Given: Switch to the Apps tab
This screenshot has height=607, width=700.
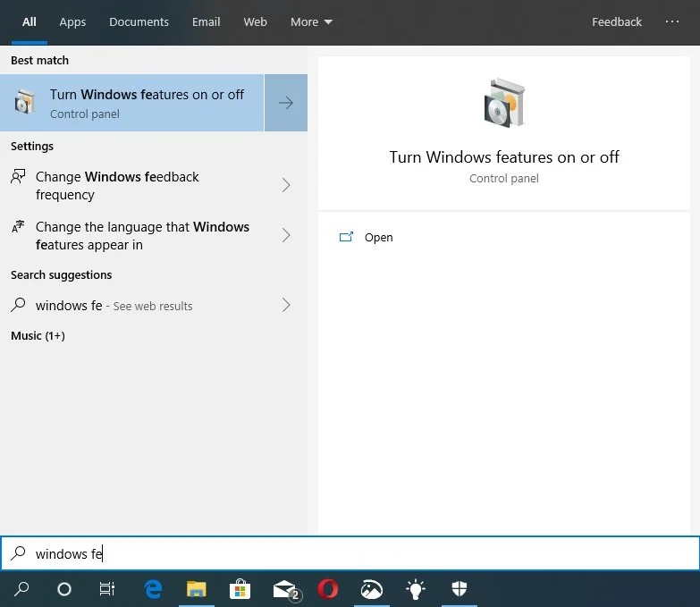Looking at the screenshot, I should pos(72,21).
